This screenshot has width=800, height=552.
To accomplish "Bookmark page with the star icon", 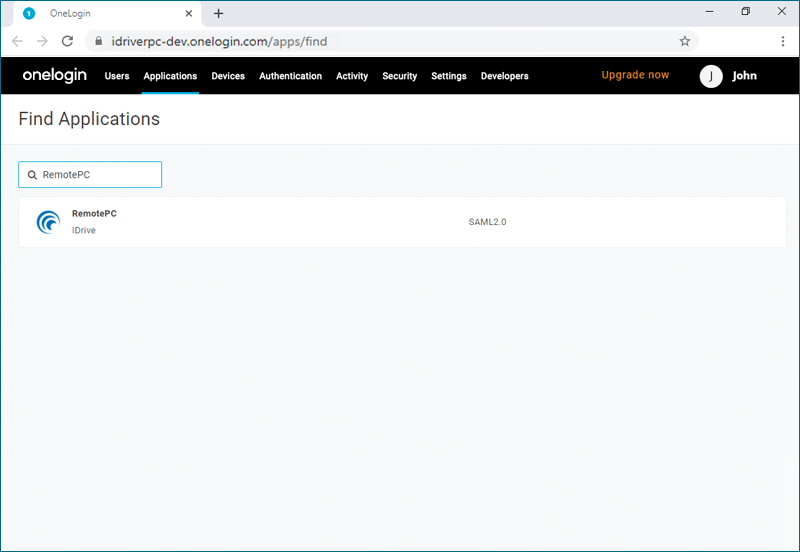I will click(x=685, y=41).
